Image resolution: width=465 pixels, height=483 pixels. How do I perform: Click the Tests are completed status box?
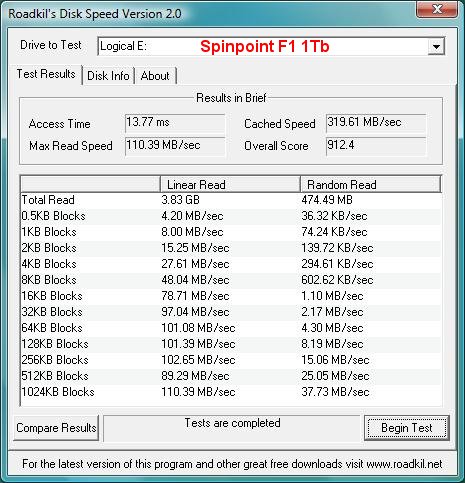click(232, 428)
